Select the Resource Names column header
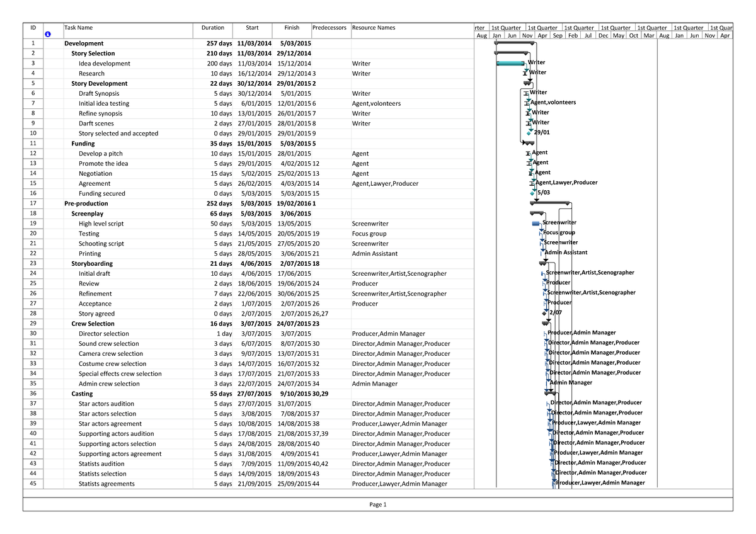The image size is (756, 534). (374, 28)
